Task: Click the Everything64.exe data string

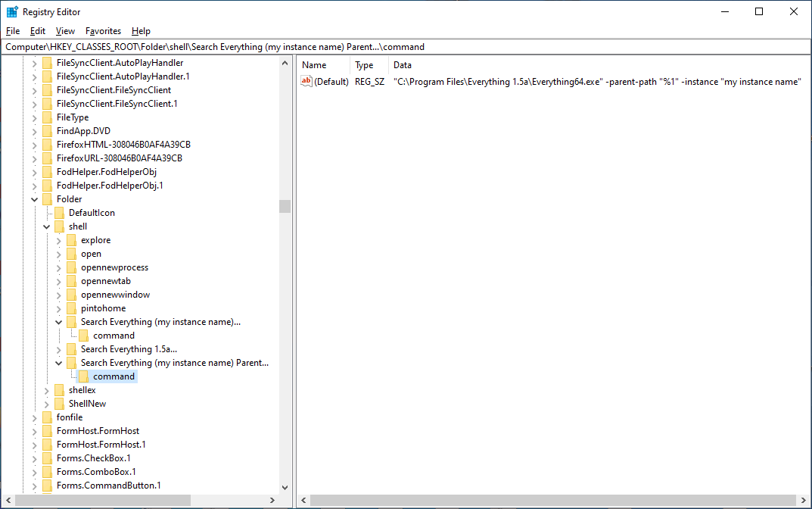Action: click(597, 81)
